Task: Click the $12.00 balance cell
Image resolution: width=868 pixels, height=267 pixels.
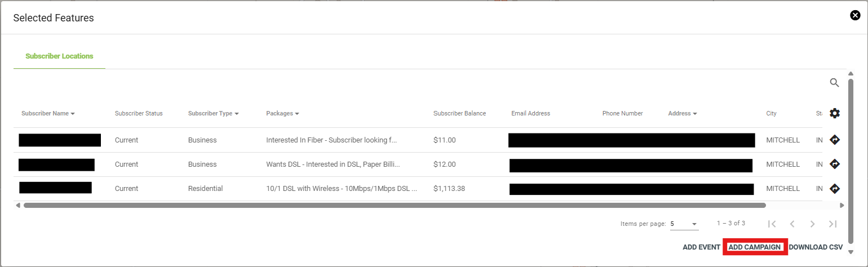Action: pos(444,164)
